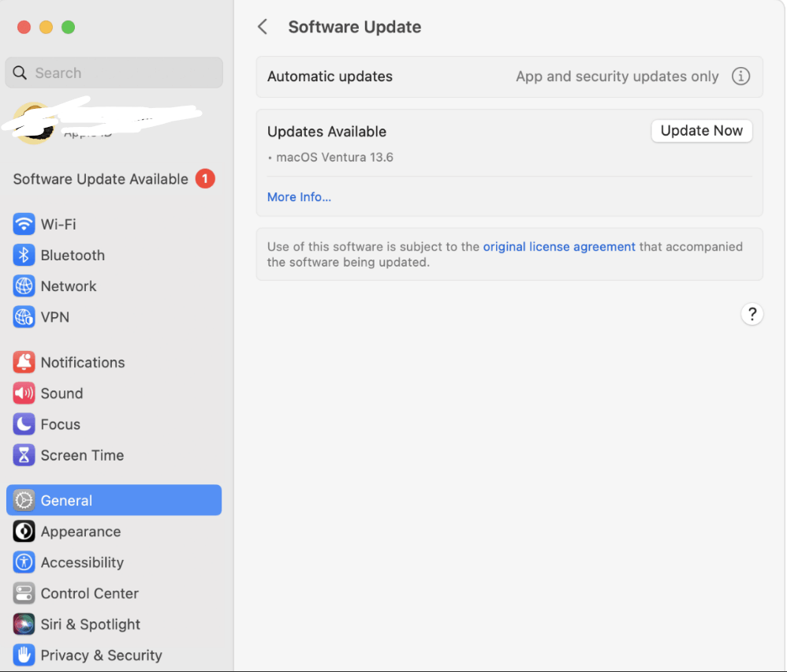787x672 pixels.
Task: Click App and security updates only text
Action: tap(617, 77)
